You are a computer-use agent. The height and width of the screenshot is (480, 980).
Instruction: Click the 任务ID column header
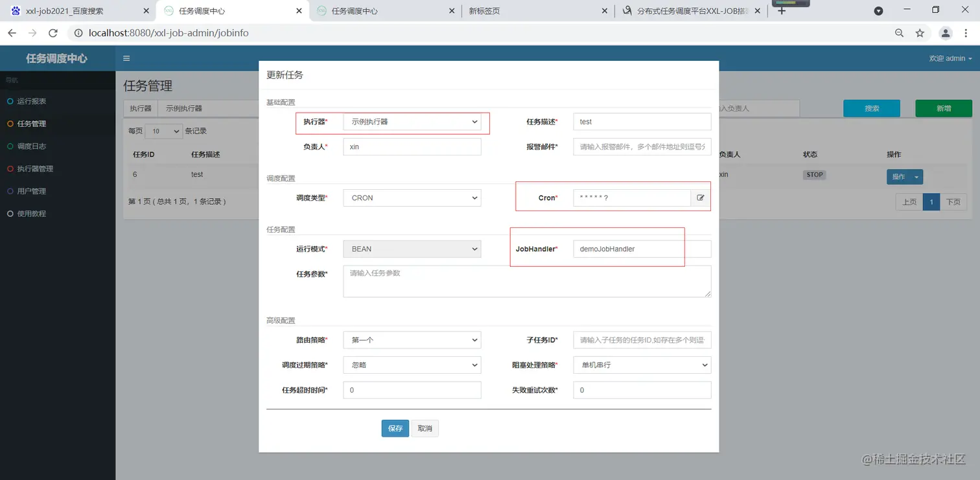pyautogui.click(x=144, y=155)
